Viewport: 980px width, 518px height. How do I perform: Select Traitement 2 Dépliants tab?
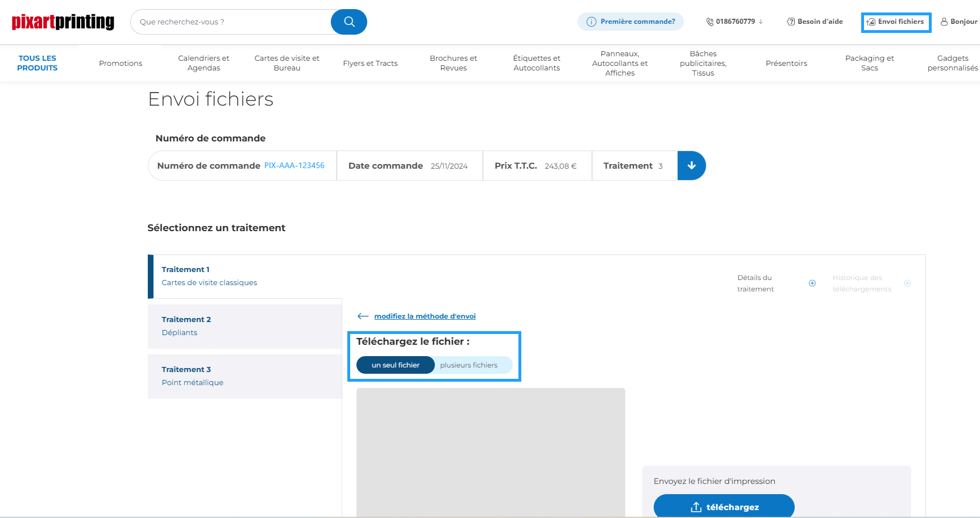click(244, 326)
